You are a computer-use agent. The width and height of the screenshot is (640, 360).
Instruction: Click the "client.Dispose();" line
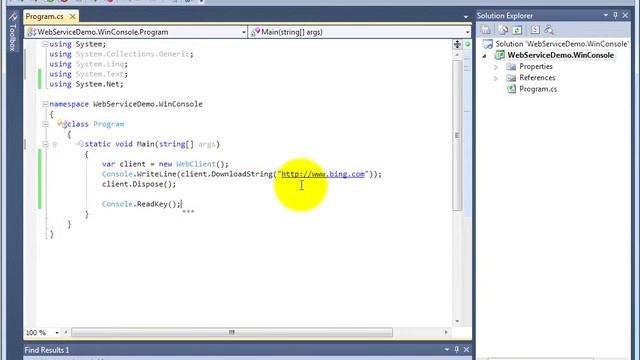coord(139,184)
